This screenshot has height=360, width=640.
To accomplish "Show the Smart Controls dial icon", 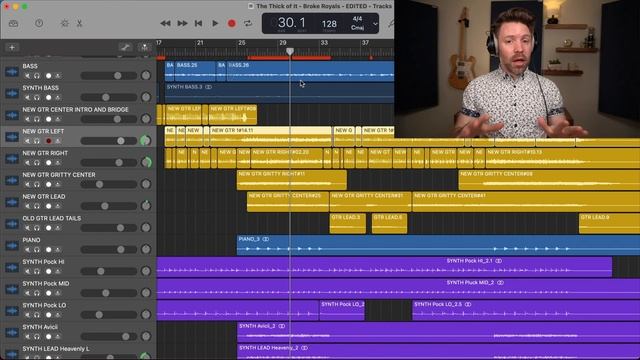I will click(x=64, y=23).
